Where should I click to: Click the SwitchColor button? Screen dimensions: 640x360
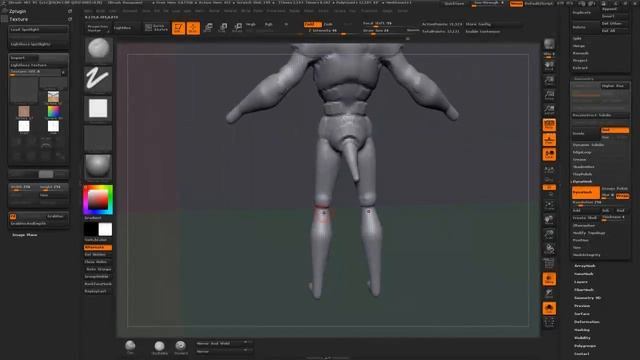[98, 240]
